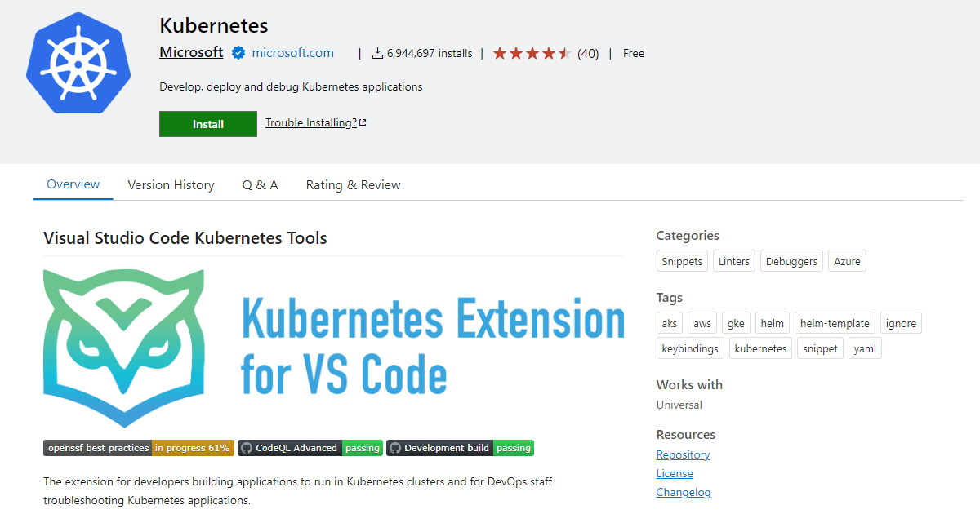Click the Free price label
The height and width of the screenshot is (514, 980).
click(634, 54)
